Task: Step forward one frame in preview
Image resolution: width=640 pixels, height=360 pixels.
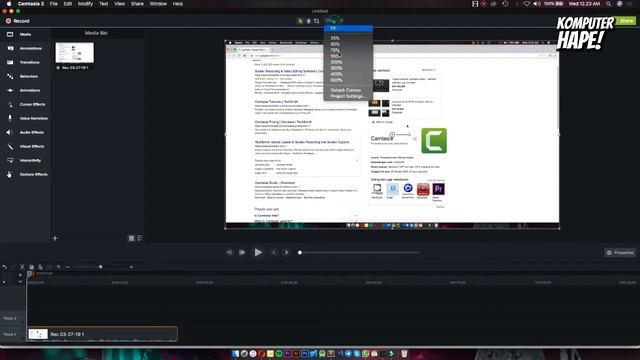Action: click(x=242, y=252)
